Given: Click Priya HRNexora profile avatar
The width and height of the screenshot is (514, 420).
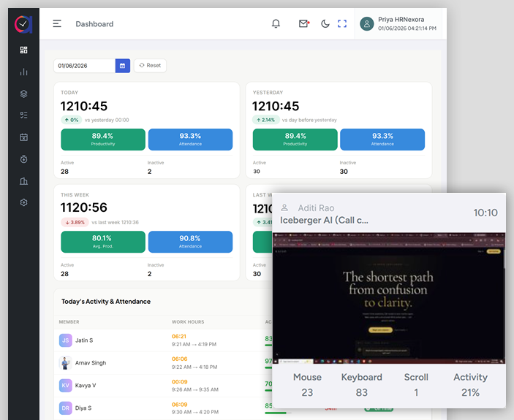Looking at the screenshot, I should tap(367, 24).
